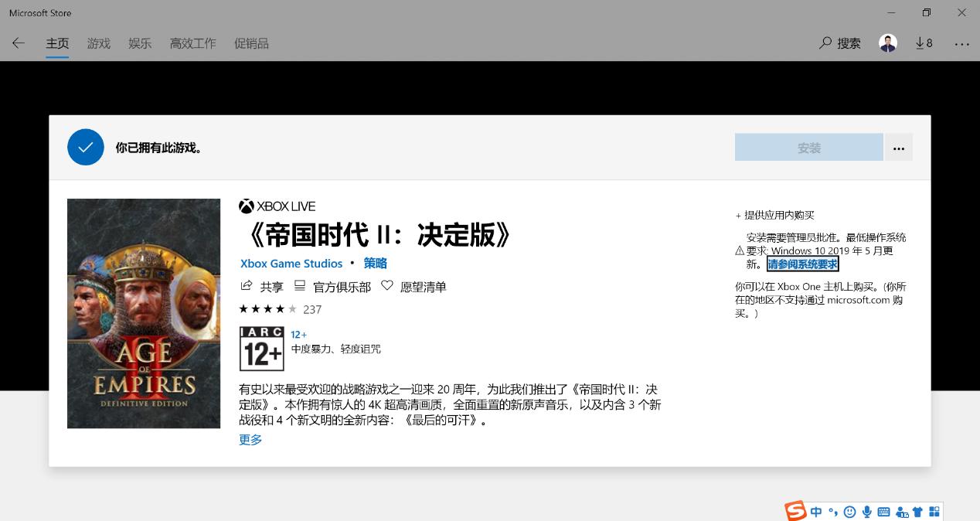Open the top-right ... more options menu
This screenshot has width=980, height=521.
click(x=962, y=43)
